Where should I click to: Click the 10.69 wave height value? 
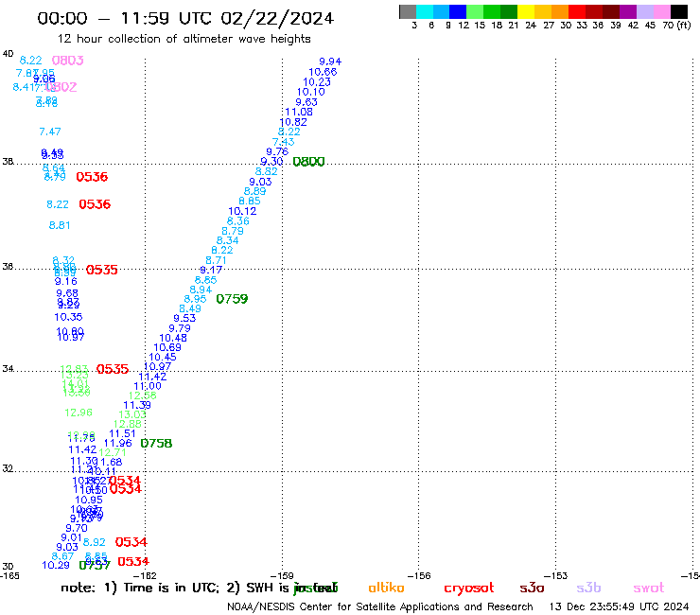167,347
